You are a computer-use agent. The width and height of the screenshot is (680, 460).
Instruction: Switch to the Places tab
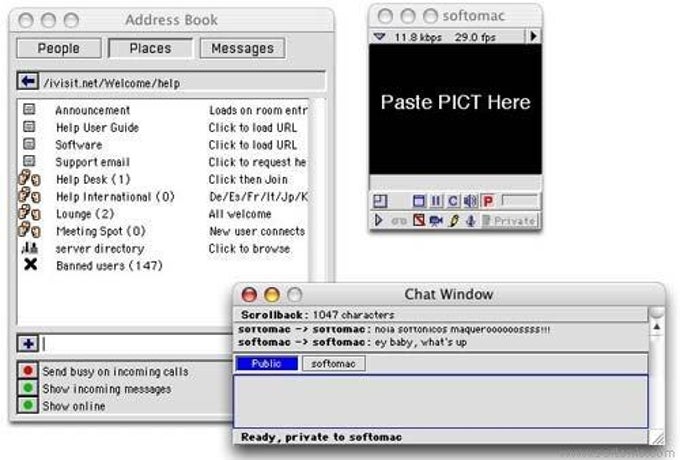(150, 48)
